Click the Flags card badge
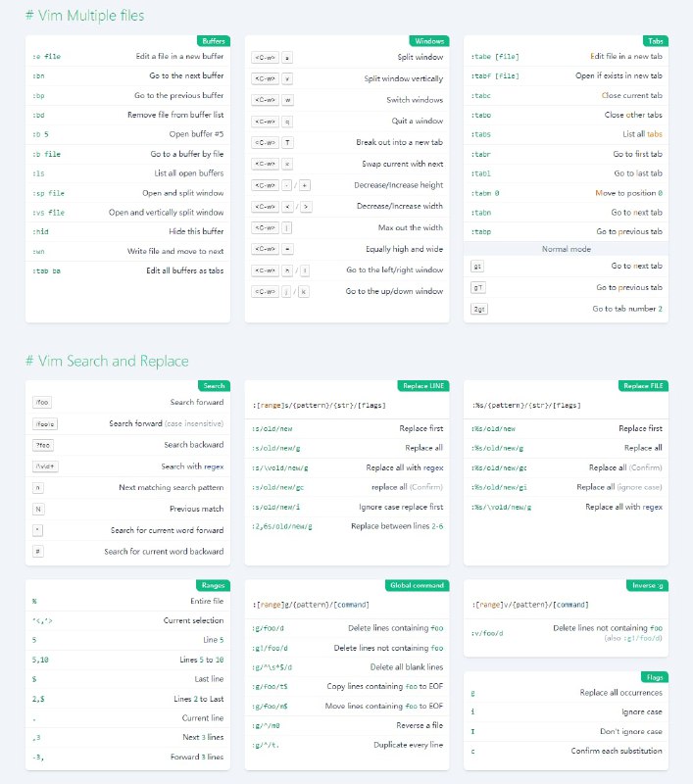The image size is (693, 784). pos(655,677)
